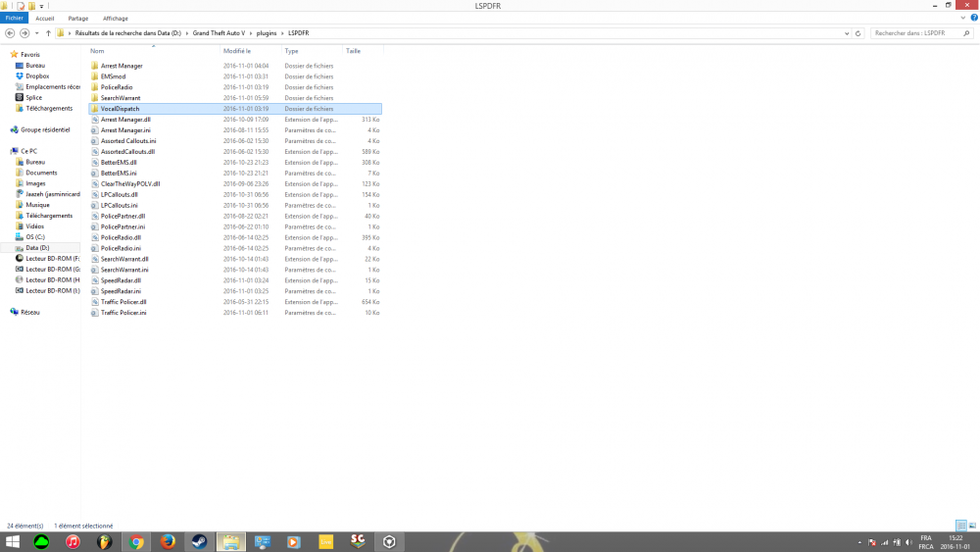The height and width of the screenshot is (552, 980).
Task: Click the Forward navigation arrow
Action: pos(24,33)
